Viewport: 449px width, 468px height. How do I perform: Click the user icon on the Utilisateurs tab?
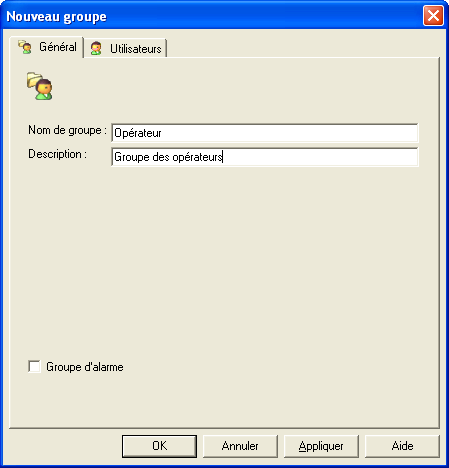click(96, 48)
